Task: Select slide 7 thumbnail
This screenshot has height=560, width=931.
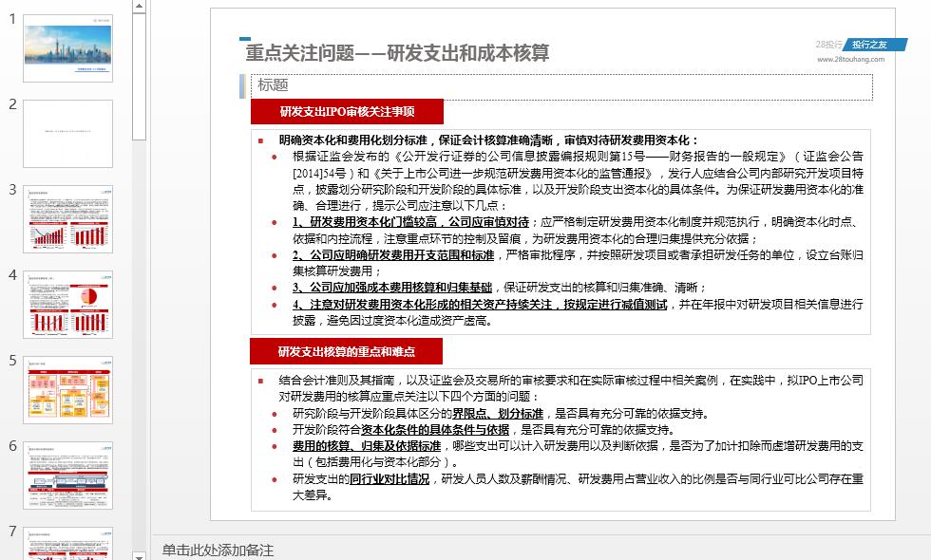Action: [67, 544]
